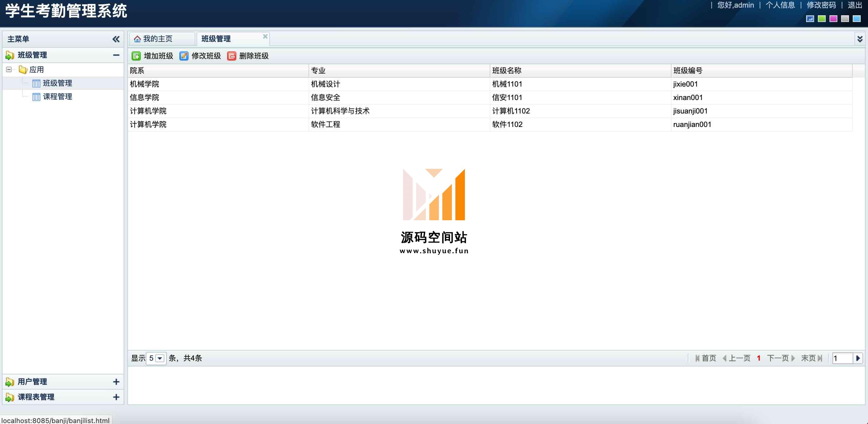Click the 课程管理 tree node table icon

(x=36, y=97)
